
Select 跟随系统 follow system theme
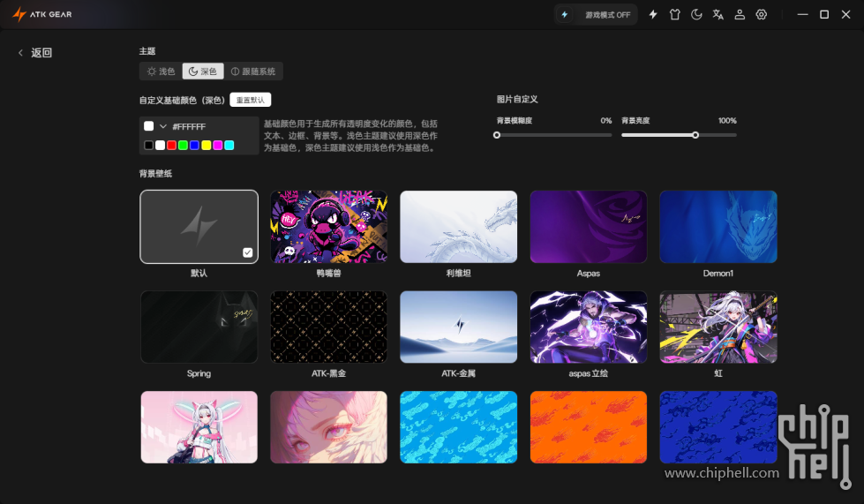pyautogui.click(x=253, y=71)
